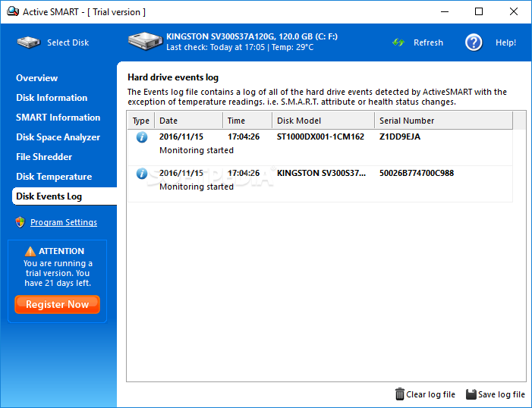This screenshot has height=408, width=532.
Task: Click Clear log file text
Action: 430,394
